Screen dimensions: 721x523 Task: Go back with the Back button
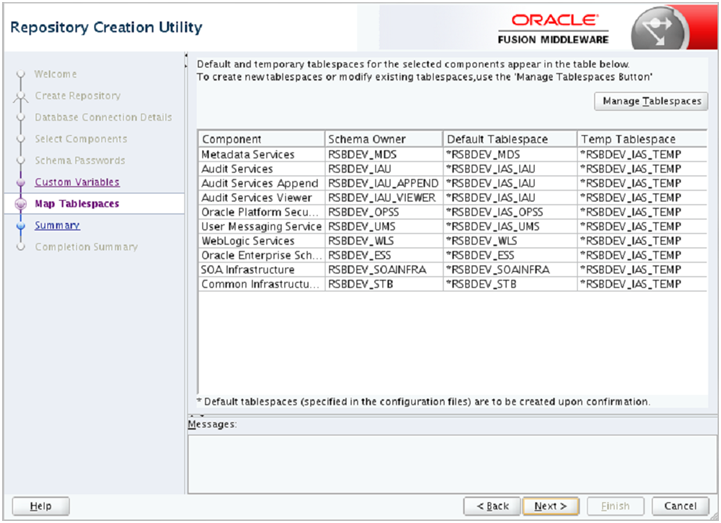pyautogui.click(x=492, y=506)
